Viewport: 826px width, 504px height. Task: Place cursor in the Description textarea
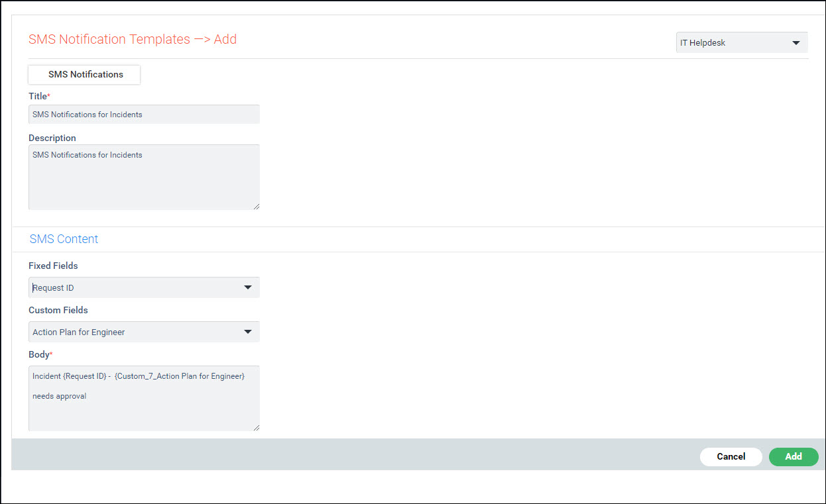(x=144, y=176)
